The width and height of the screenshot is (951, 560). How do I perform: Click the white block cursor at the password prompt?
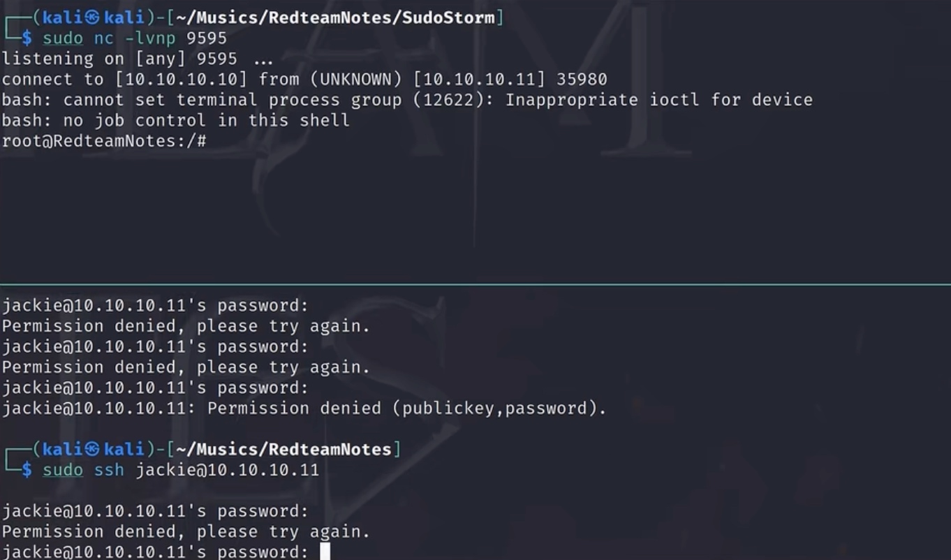(x=325, y=552)
